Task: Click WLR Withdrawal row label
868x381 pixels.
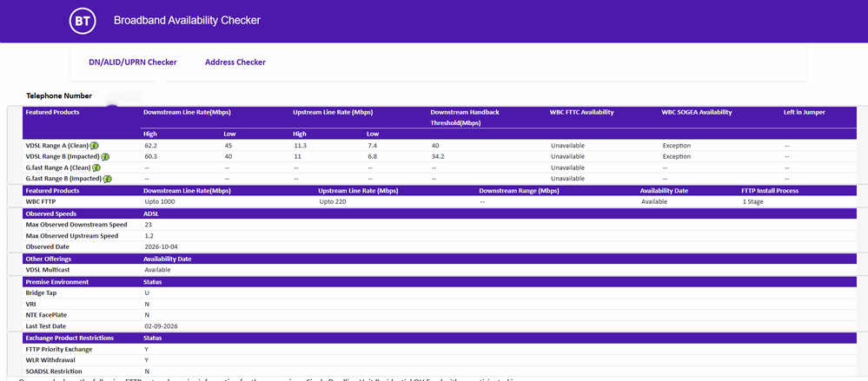Action: (x=50, y=360)
